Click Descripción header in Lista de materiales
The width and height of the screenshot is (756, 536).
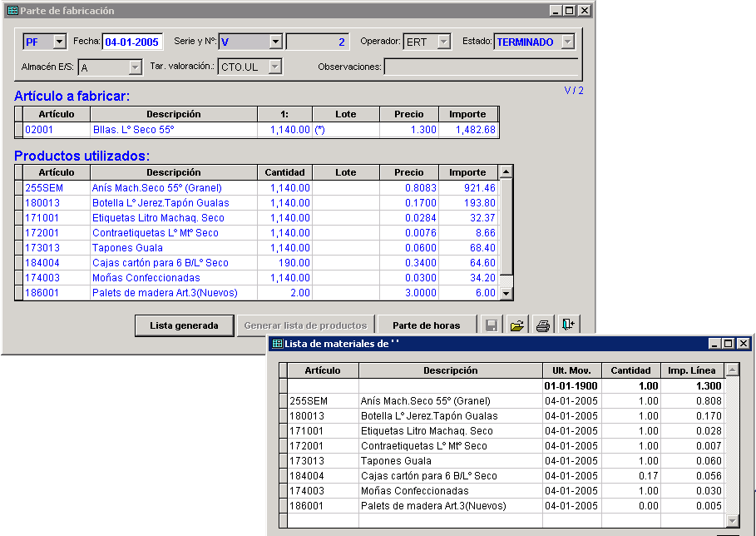point(450,370)
